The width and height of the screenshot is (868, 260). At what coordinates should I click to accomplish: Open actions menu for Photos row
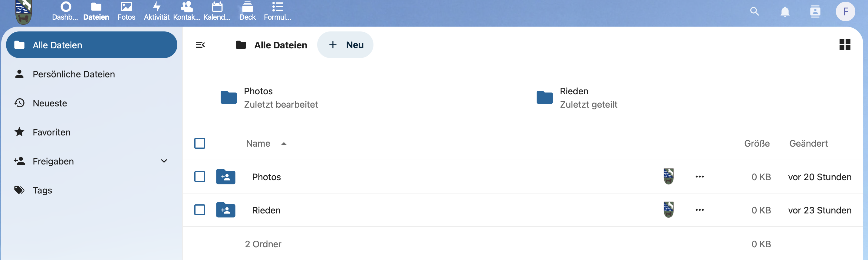tap(699, 177)
